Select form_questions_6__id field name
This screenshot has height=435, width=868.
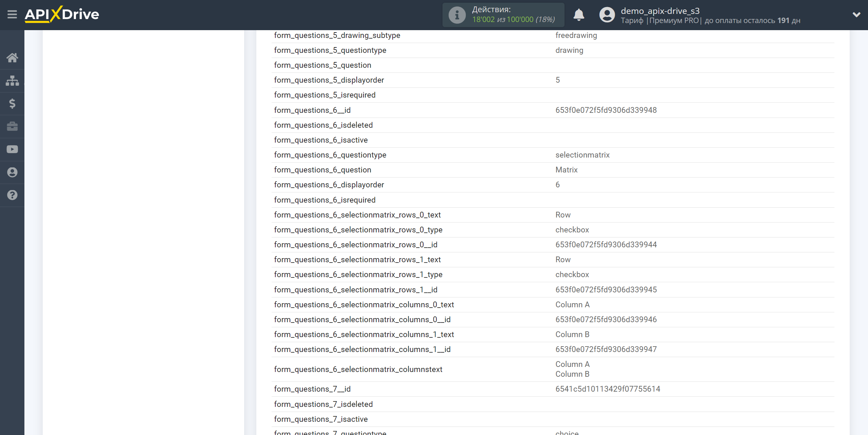pos(312,110)
